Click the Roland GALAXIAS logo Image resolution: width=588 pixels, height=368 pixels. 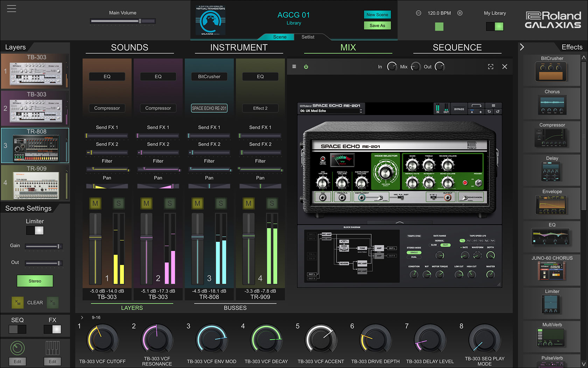[552, 19]
